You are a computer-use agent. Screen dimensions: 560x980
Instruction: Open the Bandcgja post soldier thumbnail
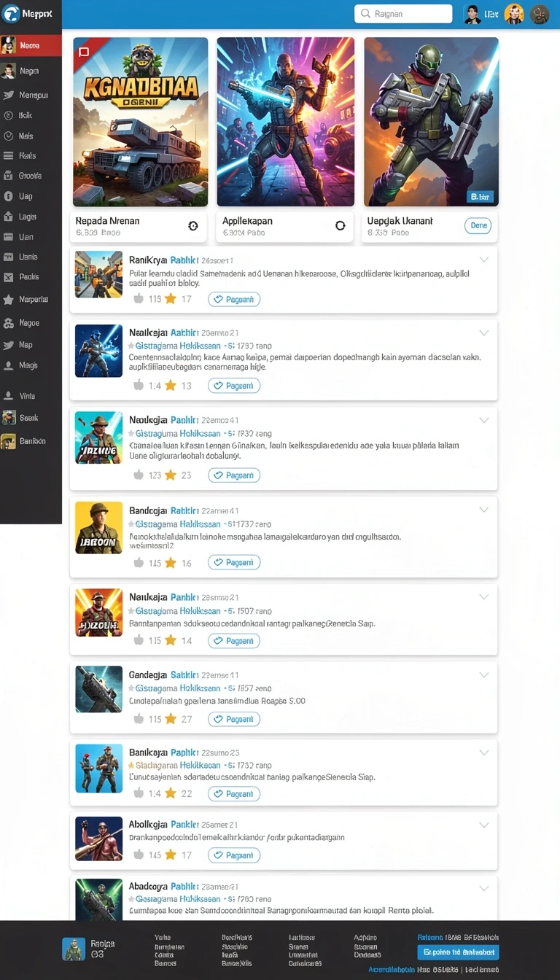(x=98, y=527)
